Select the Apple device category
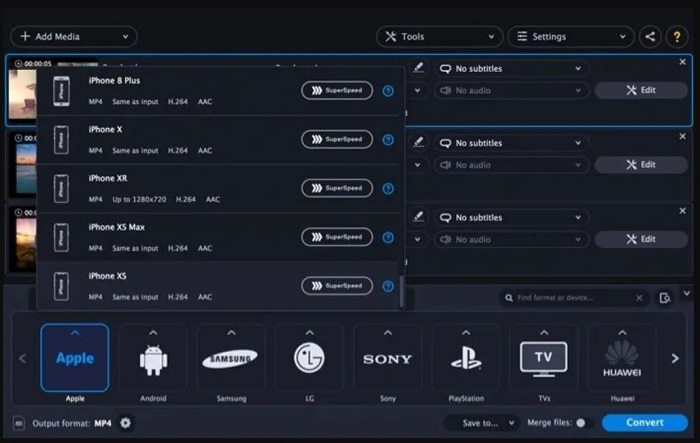 pos(75,358)
